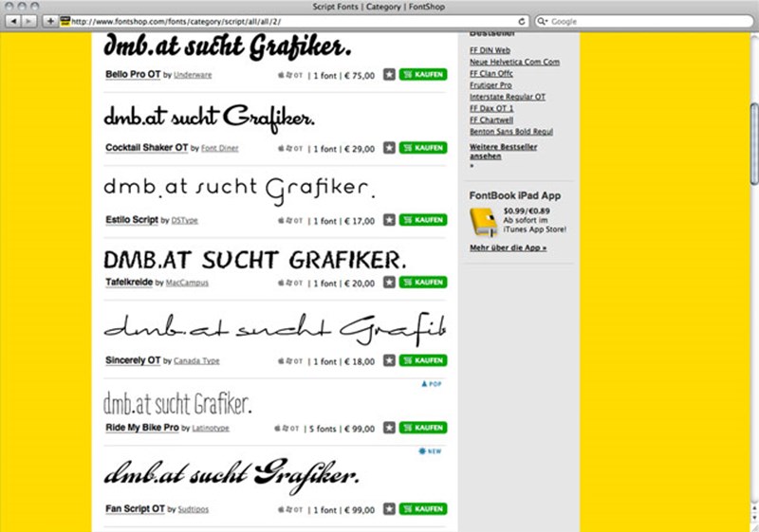Favorite Bello Pro OT with the star icon
759x532 pixels.
click(390, 75)
